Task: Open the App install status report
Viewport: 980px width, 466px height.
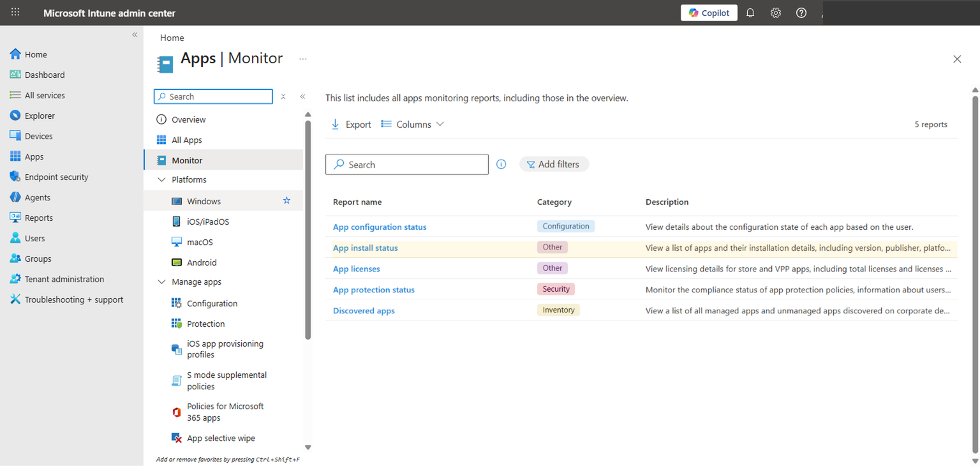Action: [365, 248]
